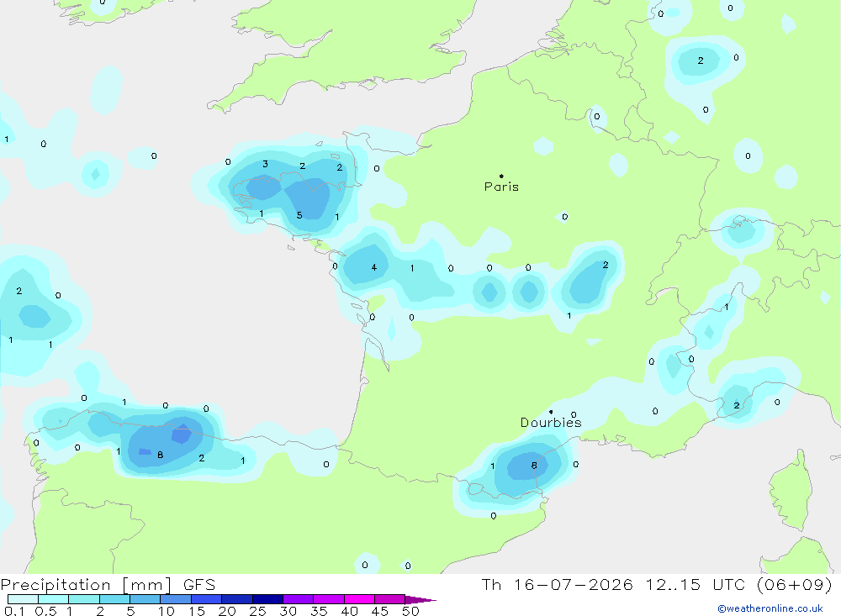The width and height of the screenshot is (841, 616).
Task: Click the 'Dourbies' city label
Action: [551, 423]
